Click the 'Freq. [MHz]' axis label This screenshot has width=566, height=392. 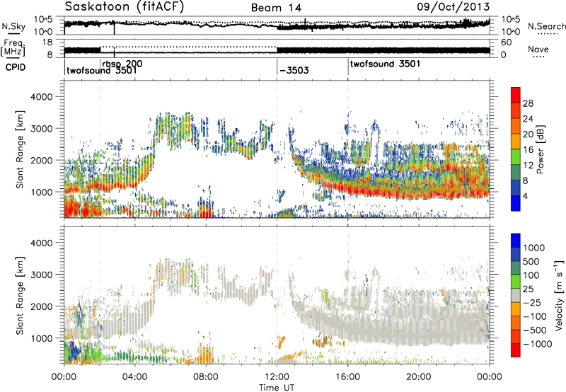point(13,48)
